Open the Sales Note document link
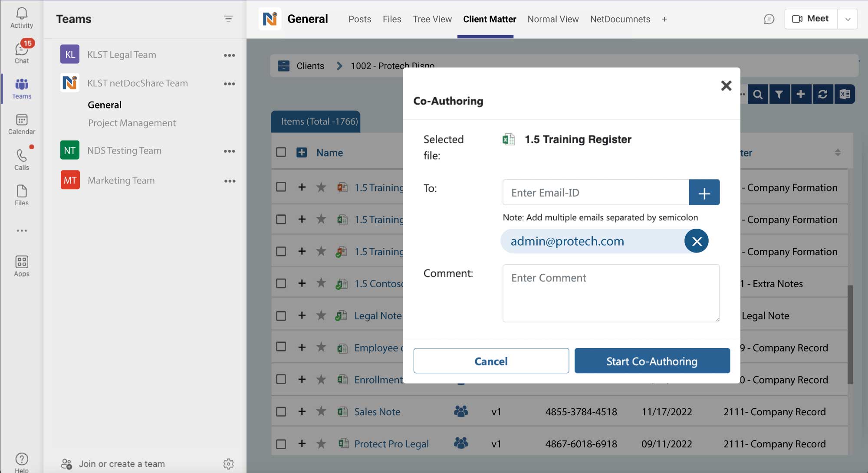Screen dimensions: 868x473 [x=377, y=412]
